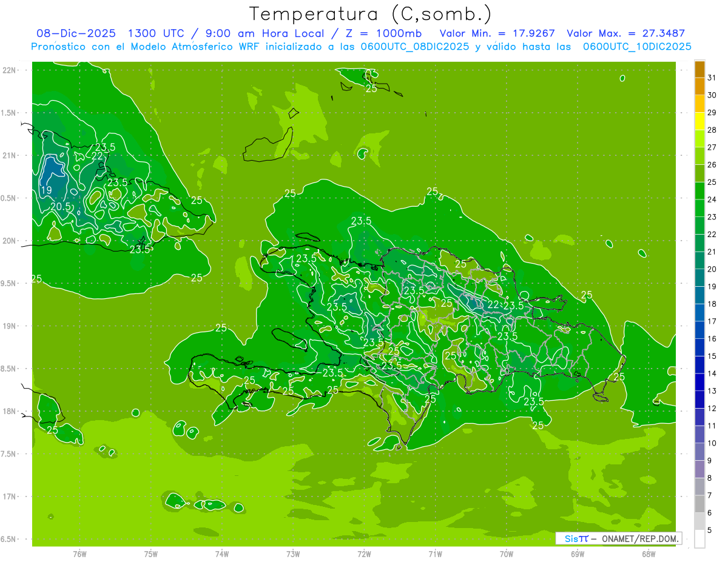This screenshot has height=562, width=728.
Task: Click the '11' colorbar scale label
Action: [712, 426]
